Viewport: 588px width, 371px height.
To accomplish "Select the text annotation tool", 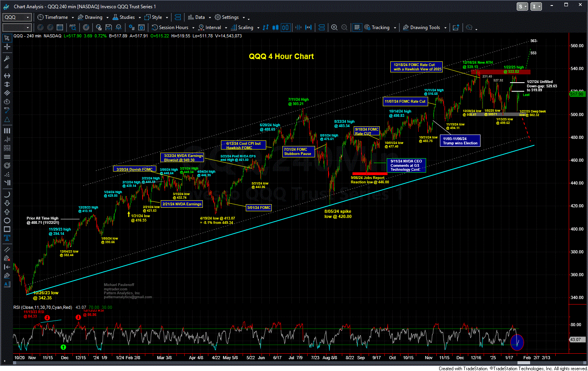I will click(x=7, y=238).
